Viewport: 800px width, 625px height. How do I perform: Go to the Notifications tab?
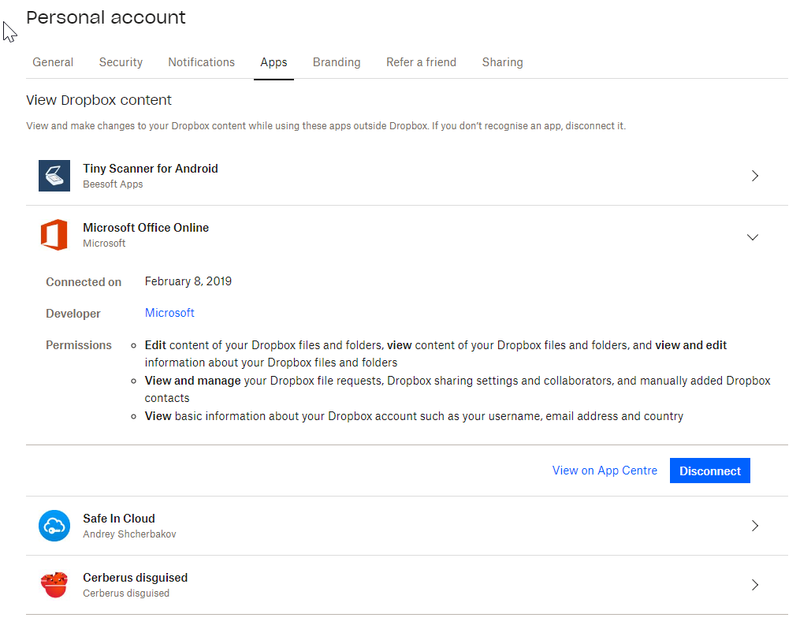[x=201, y=62]
